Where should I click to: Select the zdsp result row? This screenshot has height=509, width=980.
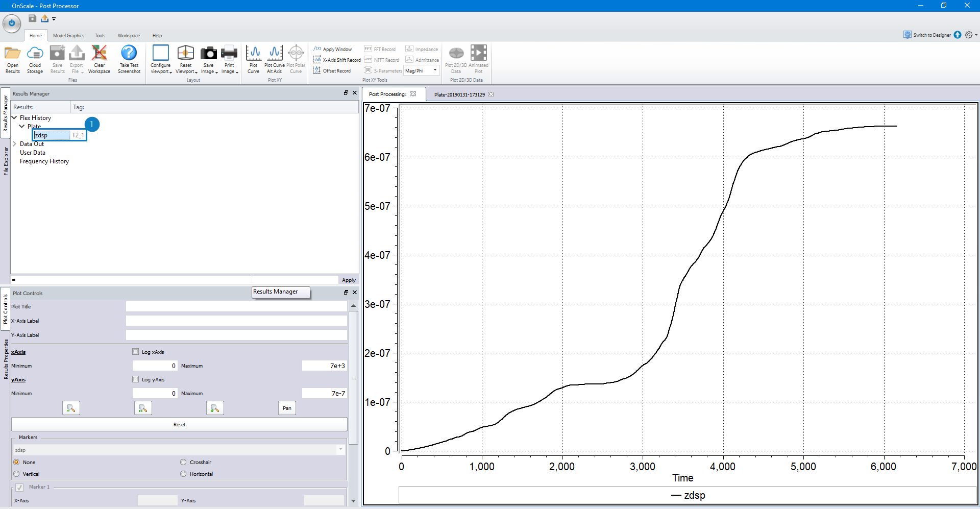coord(59,135)
